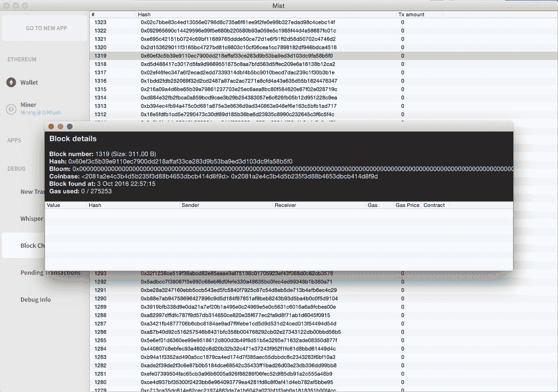Open the New Transaction sidebar item
Viewport: 558px width, 392px height.
click(33, 192)
